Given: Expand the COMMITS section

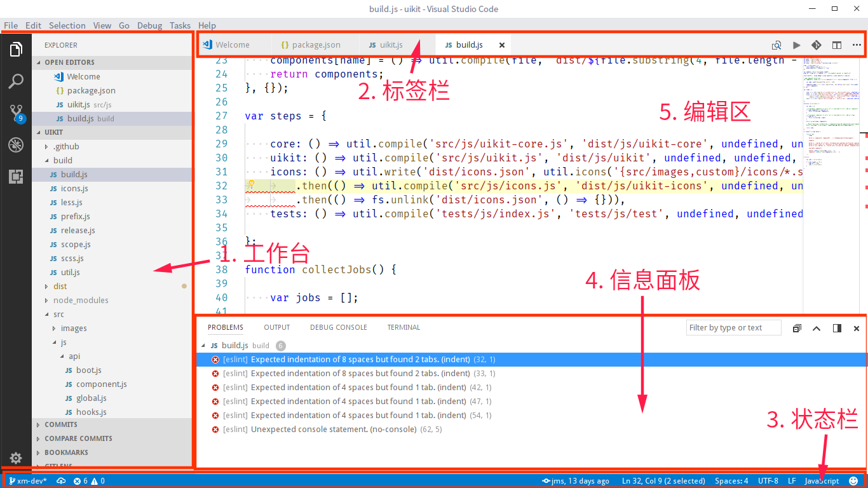Looking at the screenshot, I should coord(61,424).
